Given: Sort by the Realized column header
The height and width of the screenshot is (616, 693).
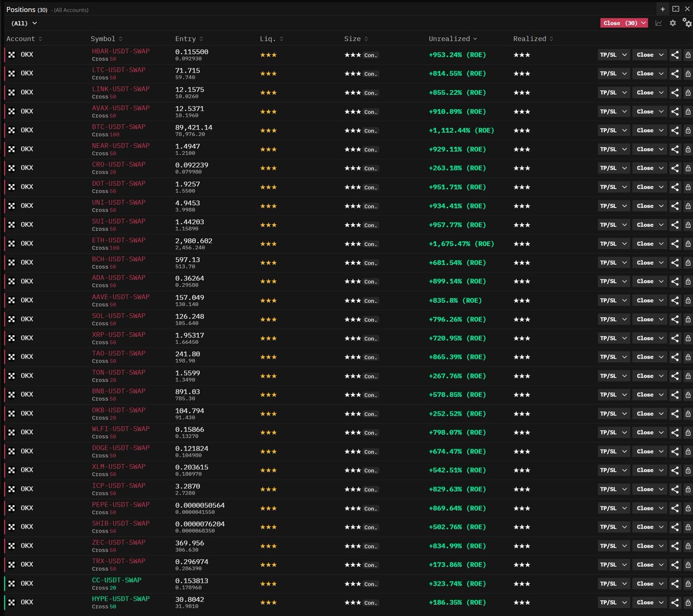Looking at the screenshot, I should point(533,39).
